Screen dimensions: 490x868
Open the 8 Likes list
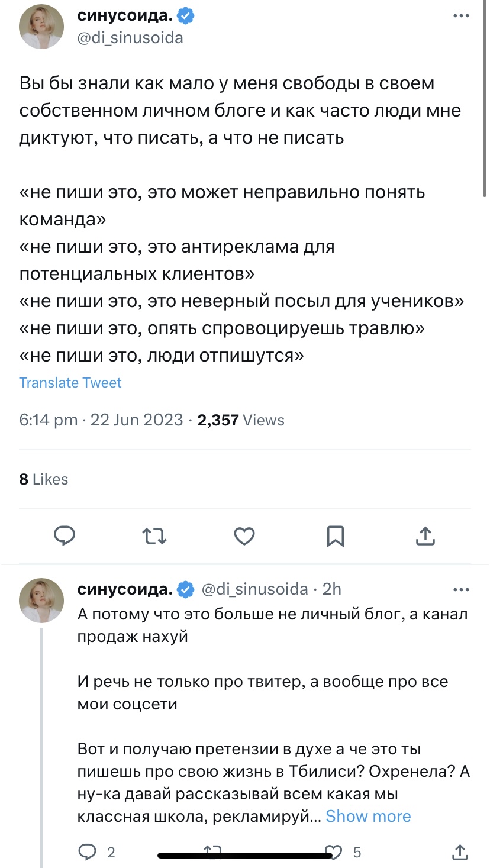tap(44, 479)
